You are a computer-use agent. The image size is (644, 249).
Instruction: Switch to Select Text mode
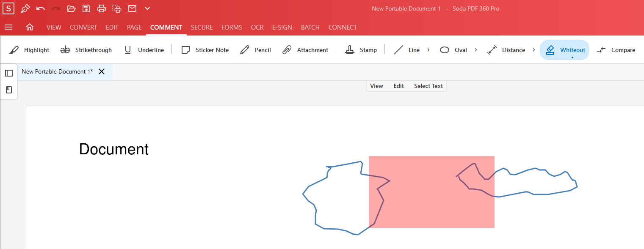tap(428, 86)
